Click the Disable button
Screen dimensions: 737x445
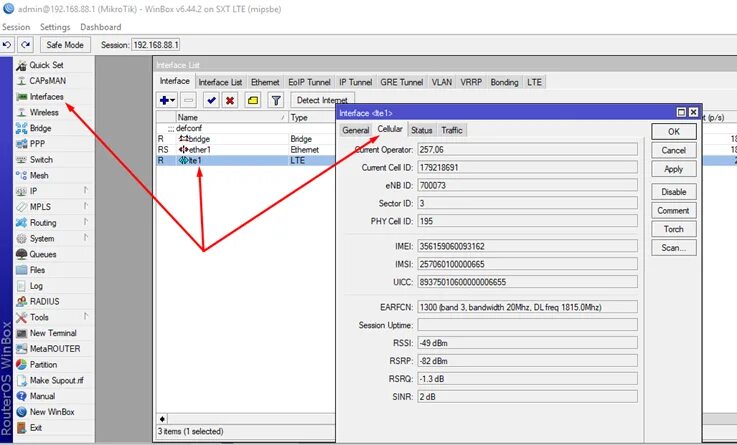click(x=674, y=192)
